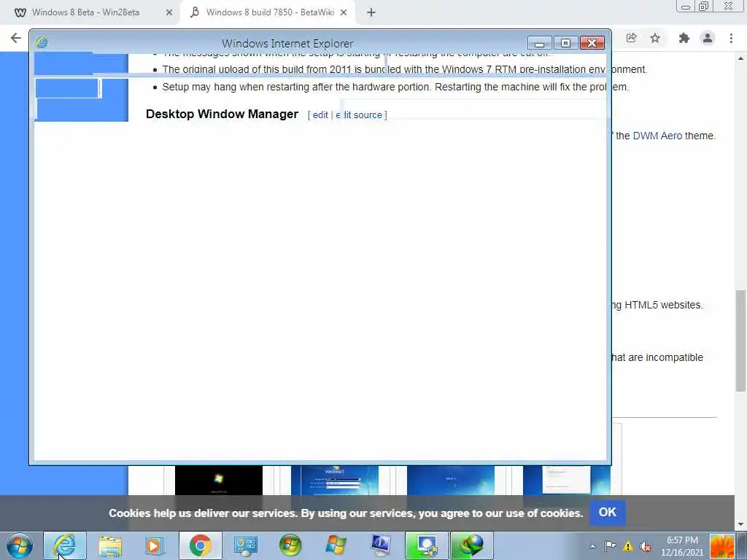Accept cookies with the OK button
The image size is (747, 560).
608,513
